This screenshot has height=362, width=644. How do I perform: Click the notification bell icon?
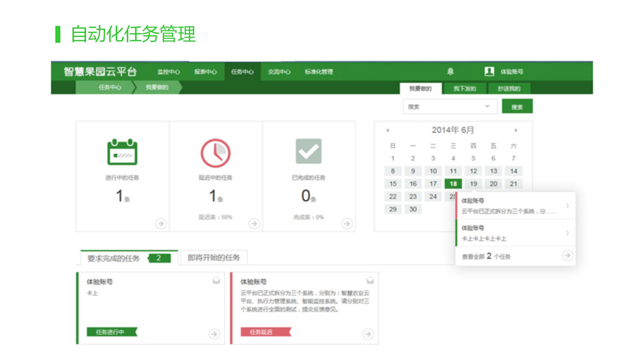(450, 72)
